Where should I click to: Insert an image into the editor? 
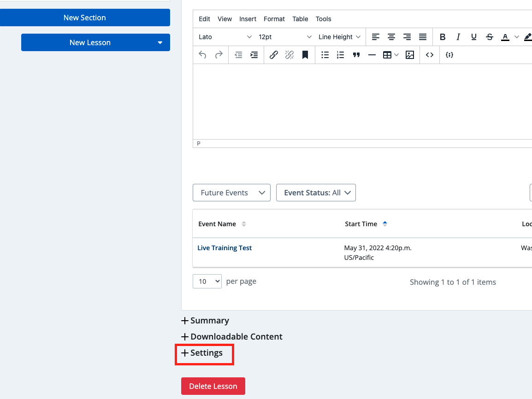tap(410, 55)
